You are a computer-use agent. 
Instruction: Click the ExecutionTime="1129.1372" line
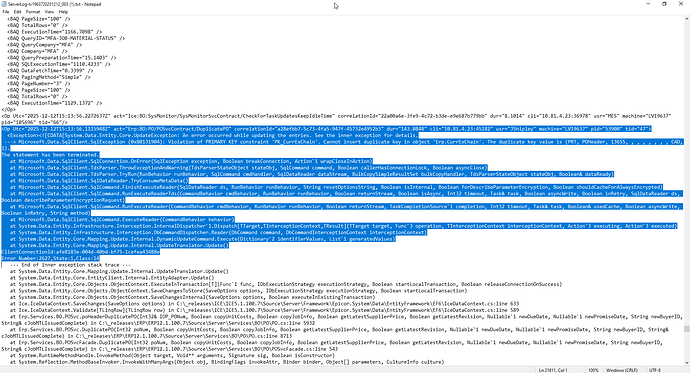pos(55,103)
